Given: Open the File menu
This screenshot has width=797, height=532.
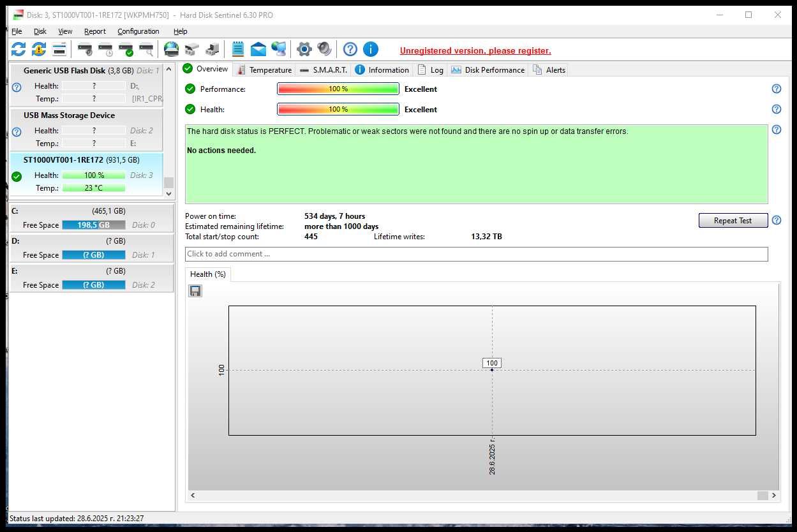Looking at the screenshot, I should point(17,31).
